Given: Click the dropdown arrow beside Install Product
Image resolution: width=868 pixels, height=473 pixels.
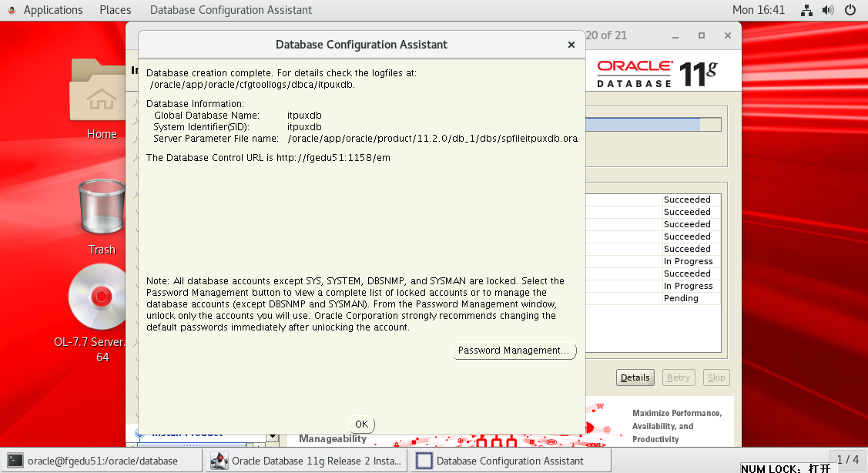Looking at the screenshot, I should tap(272, 438).
